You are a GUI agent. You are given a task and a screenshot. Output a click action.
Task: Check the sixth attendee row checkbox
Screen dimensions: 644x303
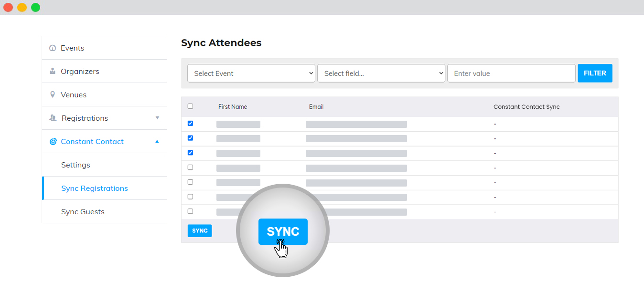click(190, 197)
